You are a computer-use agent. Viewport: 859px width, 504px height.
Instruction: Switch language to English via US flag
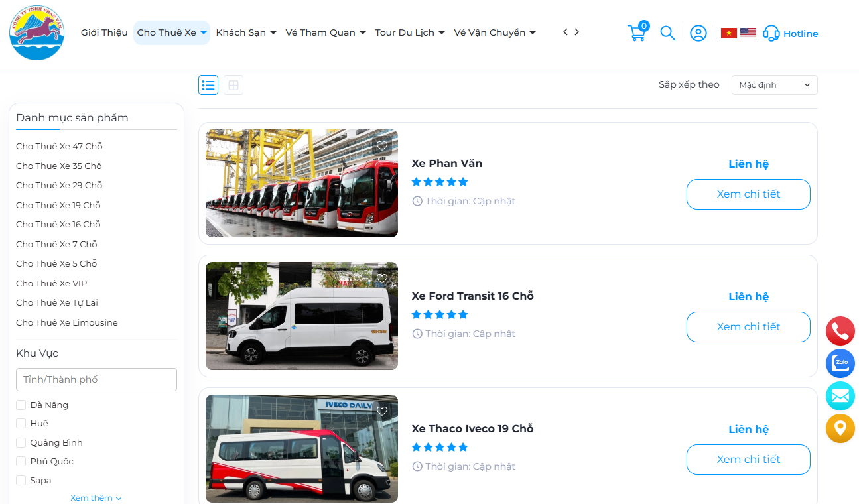tap(748, 32)
